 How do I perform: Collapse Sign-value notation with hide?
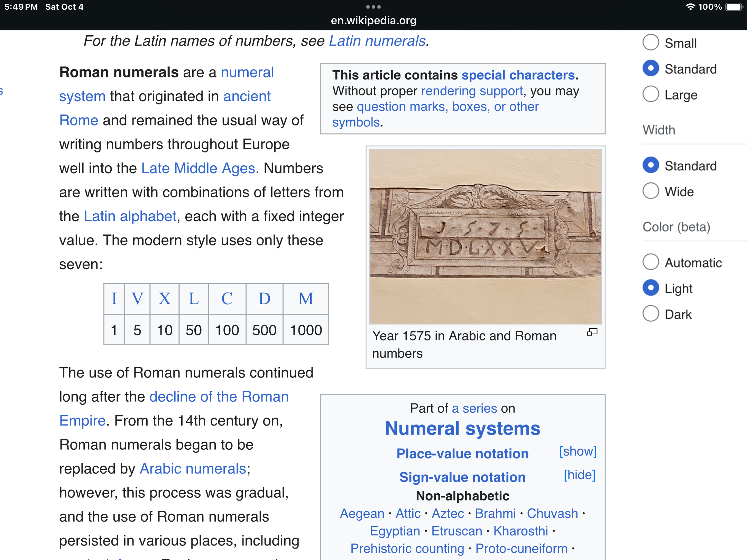tap(579, 475)
